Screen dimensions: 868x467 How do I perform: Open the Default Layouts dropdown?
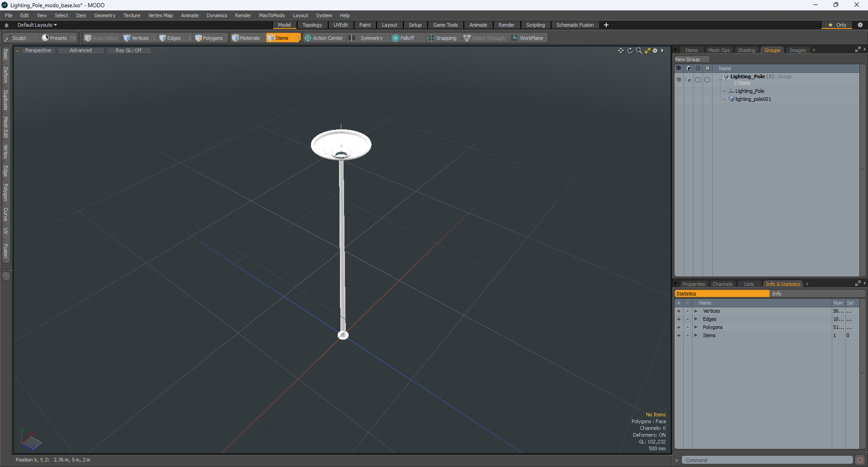click(x=37, y=25)
